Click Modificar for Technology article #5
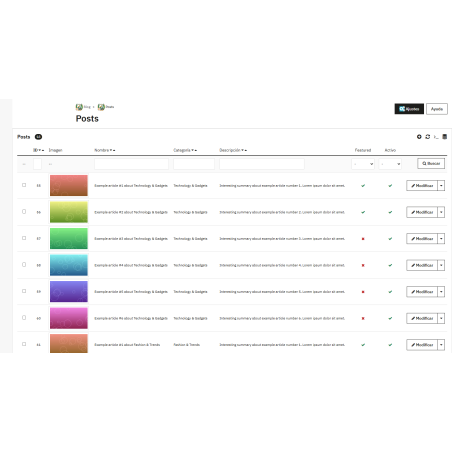452x452 pixels. point(422,292)
